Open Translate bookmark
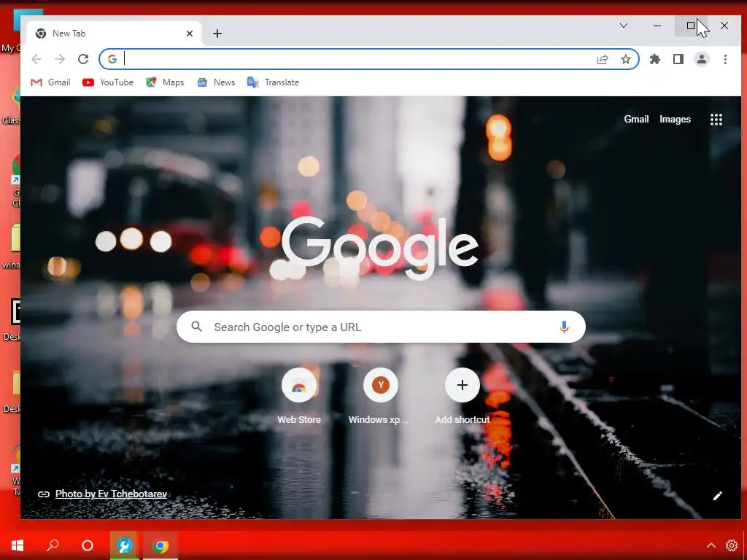This screenshot has height=560, width=747. (x=273, y=82)
